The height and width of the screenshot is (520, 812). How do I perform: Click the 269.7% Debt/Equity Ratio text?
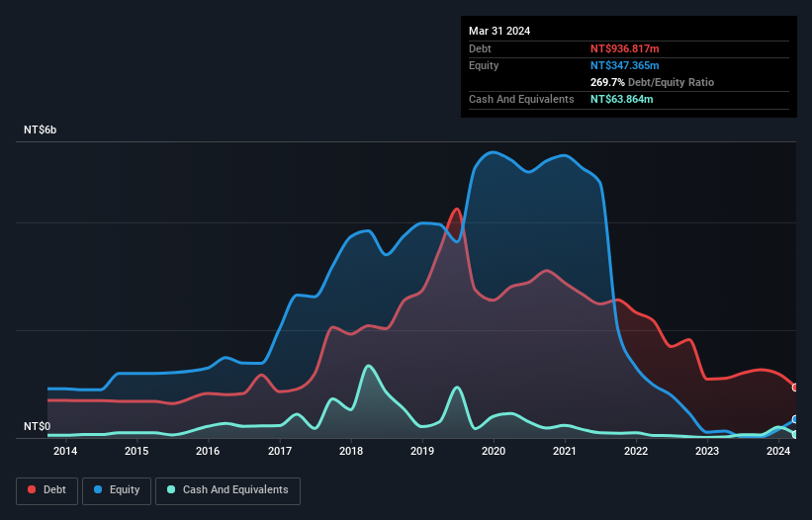652,82
